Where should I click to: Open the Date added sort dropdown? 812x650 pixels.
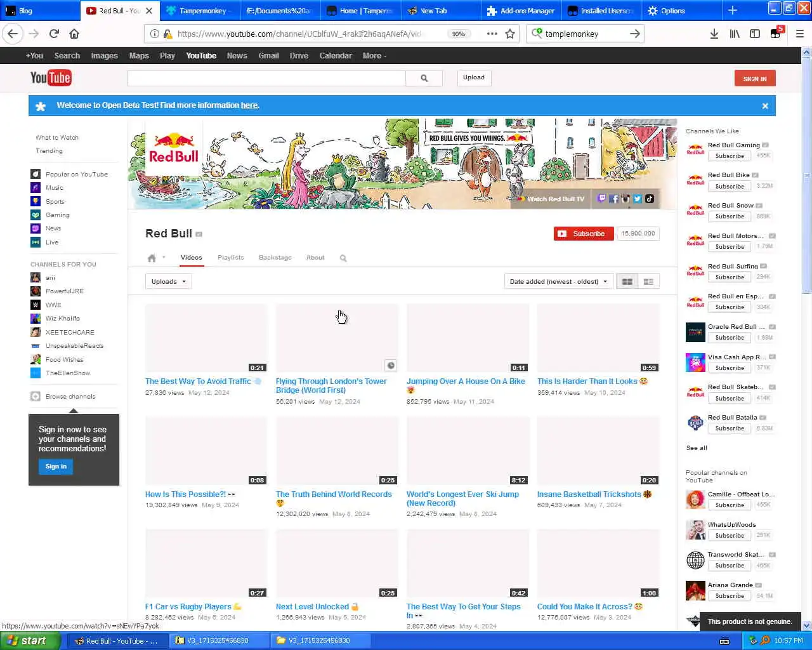[558, 282]
